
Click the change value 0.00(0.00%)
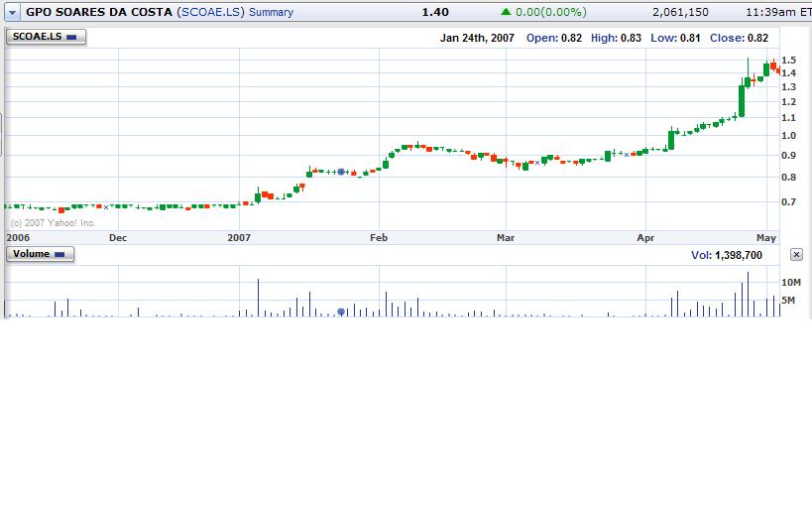551,12
